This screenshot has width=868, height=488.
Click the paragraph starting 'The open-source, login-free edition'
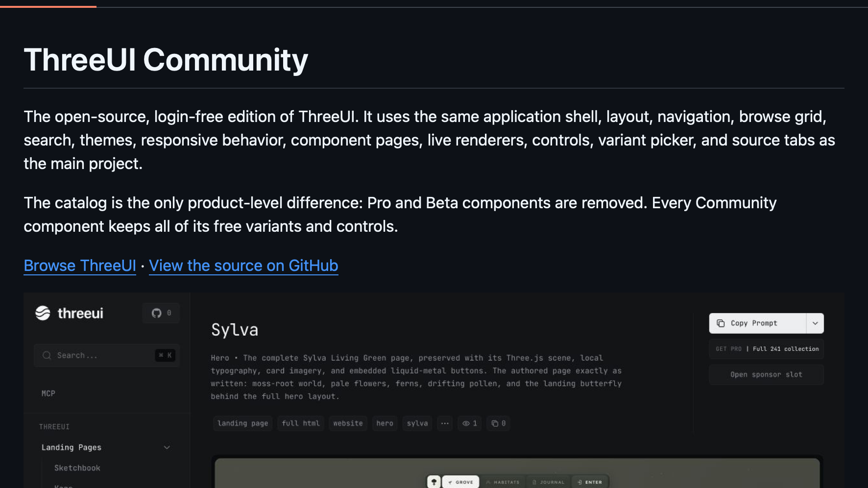[430, 140]
